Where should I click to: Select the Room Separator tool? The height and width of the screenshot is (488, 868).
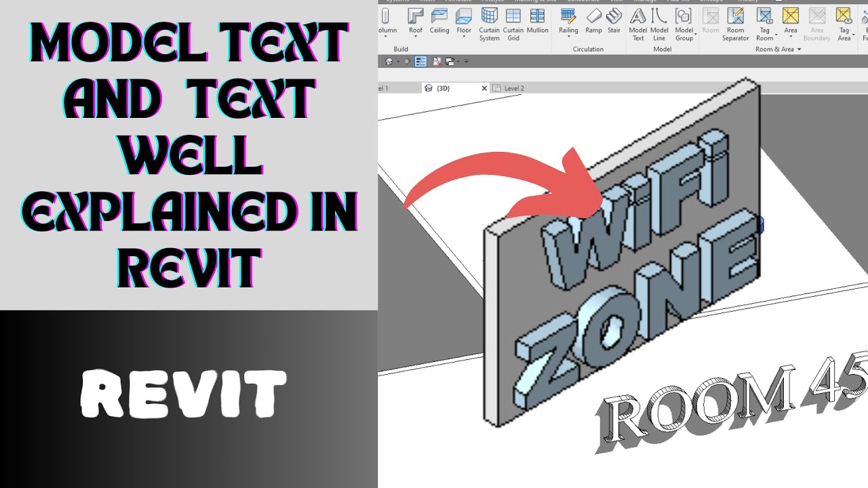coord(735,24)
